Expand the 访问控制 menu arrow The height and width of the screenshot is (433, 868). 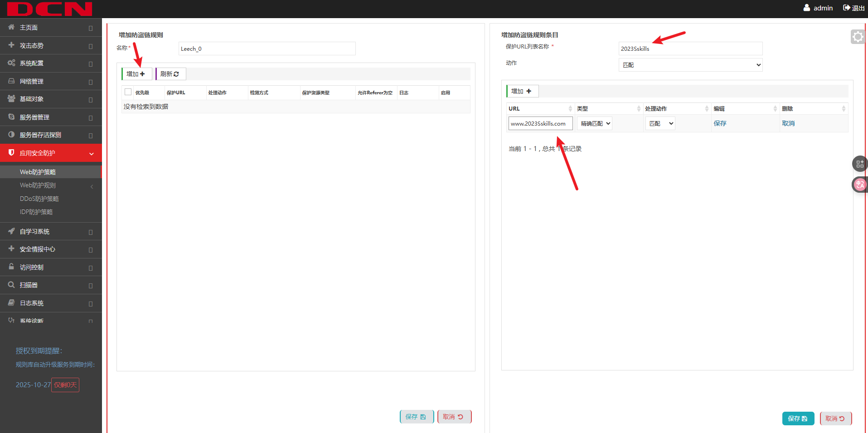click(91, 268)
